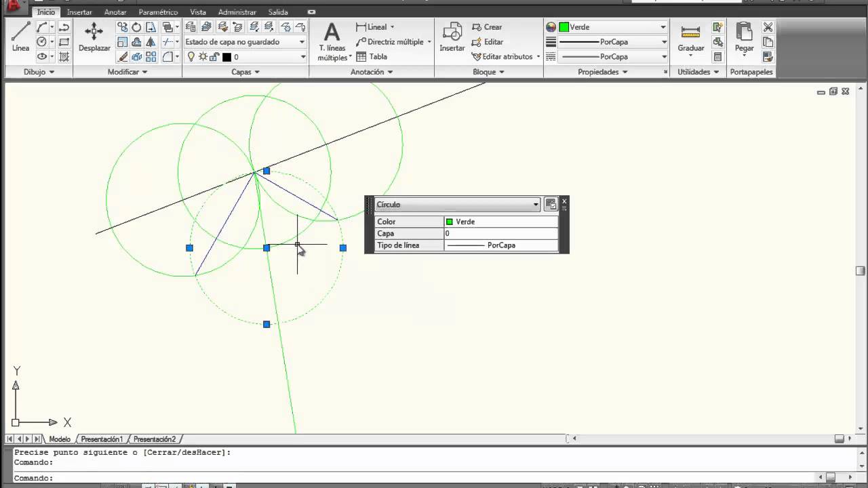
Task: Select the Rotate tool in Modificar panel
Action: coord(136,27)
